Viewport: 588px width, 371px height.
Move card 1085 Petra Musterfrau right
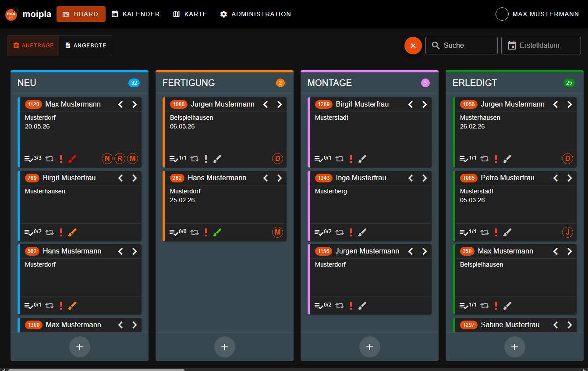[x=570, y=178]
